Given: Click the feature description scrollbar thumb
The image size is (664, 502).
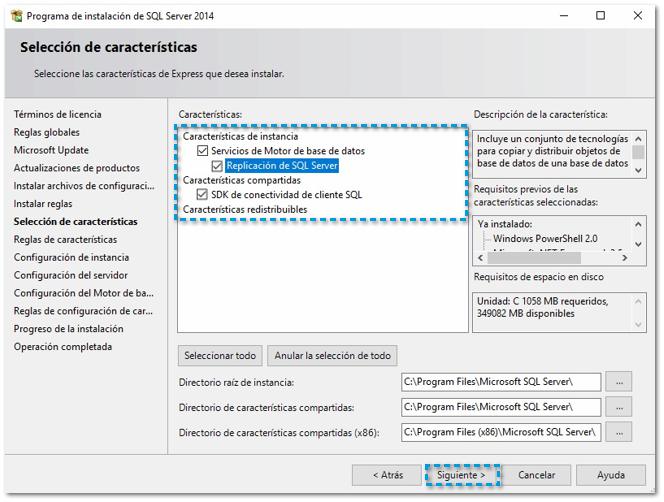Looking at the screenshot, I should tap(638, 152).
